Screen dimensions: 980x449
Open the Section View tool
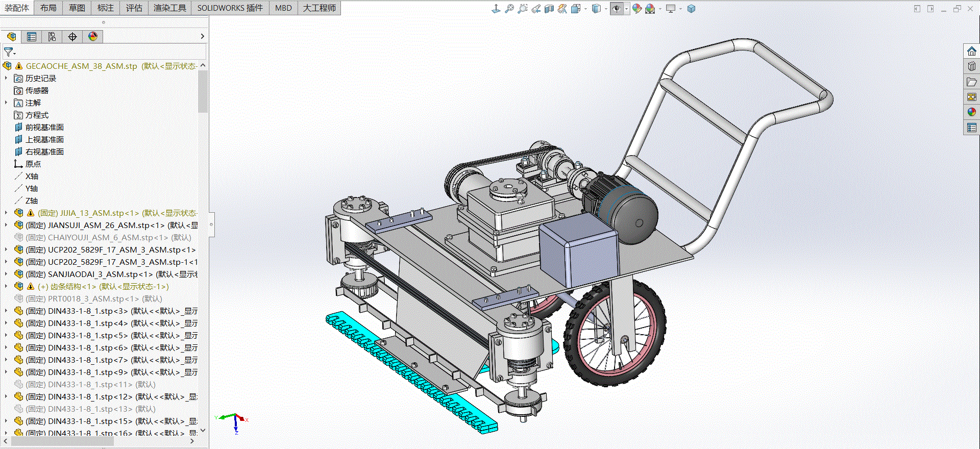pyautogui.click(x=549, y=9)
